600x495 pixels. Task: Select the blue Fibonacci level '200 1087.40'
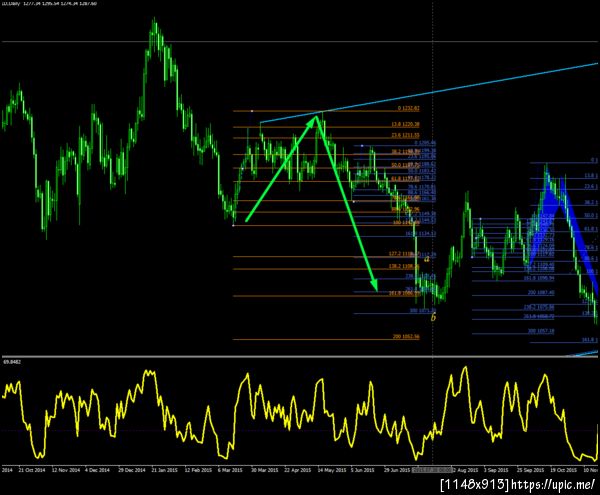[x=541, y=293]
